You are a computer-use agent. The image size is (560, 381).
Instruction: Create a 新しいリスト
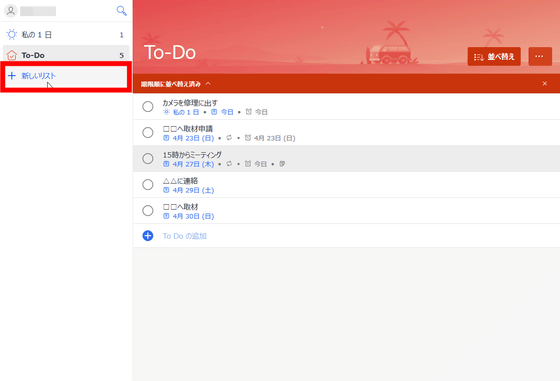coord(66,76)
